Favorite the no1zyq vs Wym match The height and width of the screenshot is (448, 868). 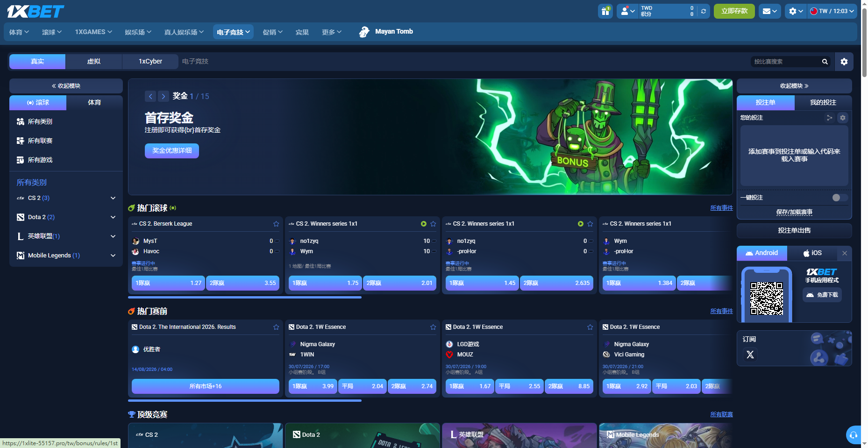[433, 224]
